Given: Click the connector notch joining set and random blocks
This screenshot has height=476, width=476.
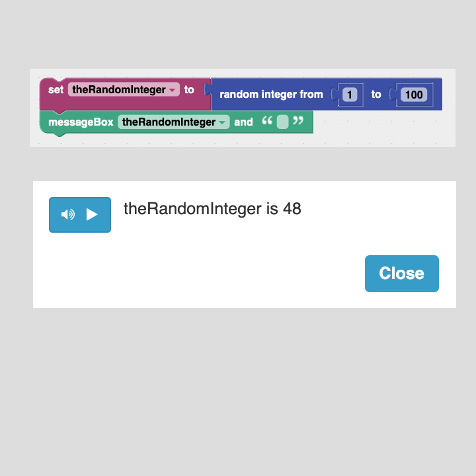Looking at the screenshot, I should [208, 89].
